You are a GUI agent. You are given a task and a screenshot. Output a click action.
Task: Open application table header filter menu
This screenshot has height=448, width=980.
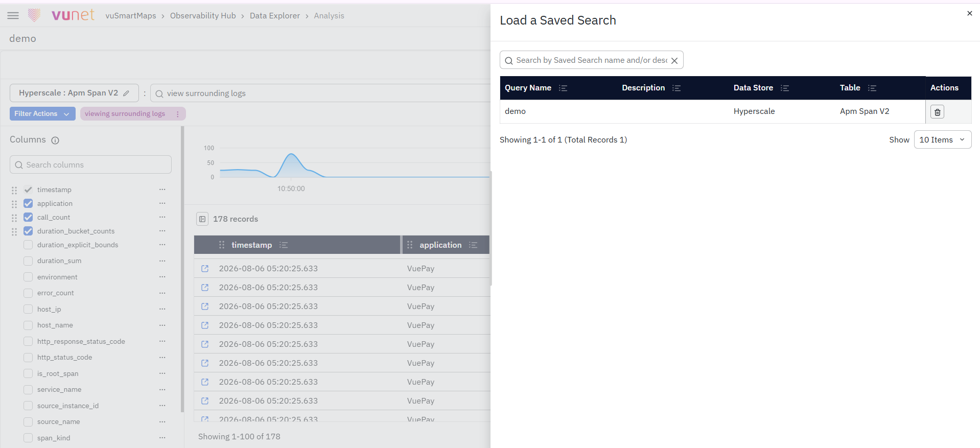[x=473, y=245]
